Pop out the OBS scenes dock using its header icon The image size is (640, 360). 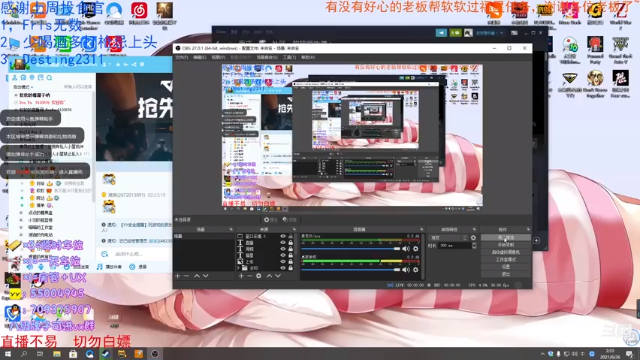[x=231, y=229]
